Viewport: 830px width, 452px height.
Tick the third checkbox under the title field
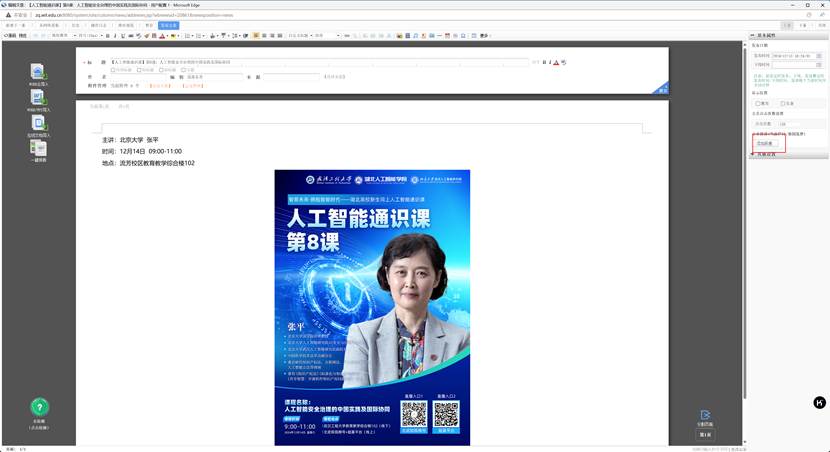[x=161, y=70]
